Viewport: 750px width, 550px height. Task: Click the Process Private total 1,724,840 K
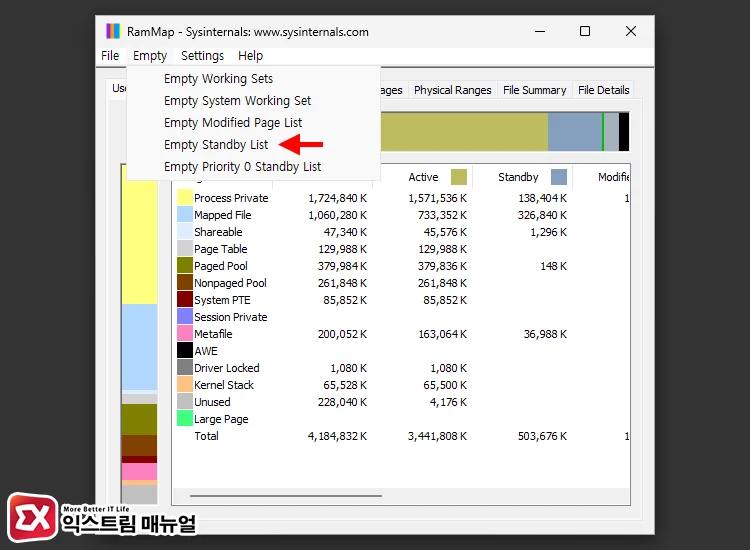pyautogui.click(x=337, y=198)
